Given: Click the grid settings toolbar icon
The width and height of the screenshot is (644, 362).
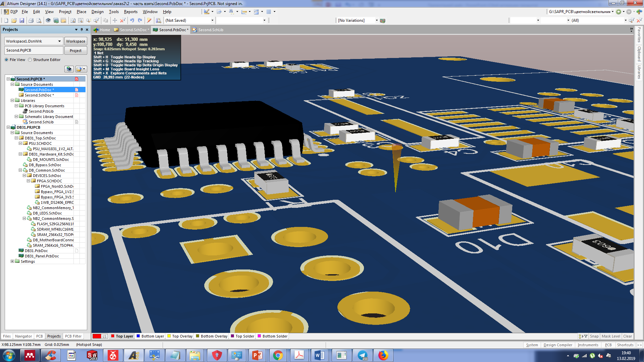Looking at the screenshot, I should (x=269, y=12).
